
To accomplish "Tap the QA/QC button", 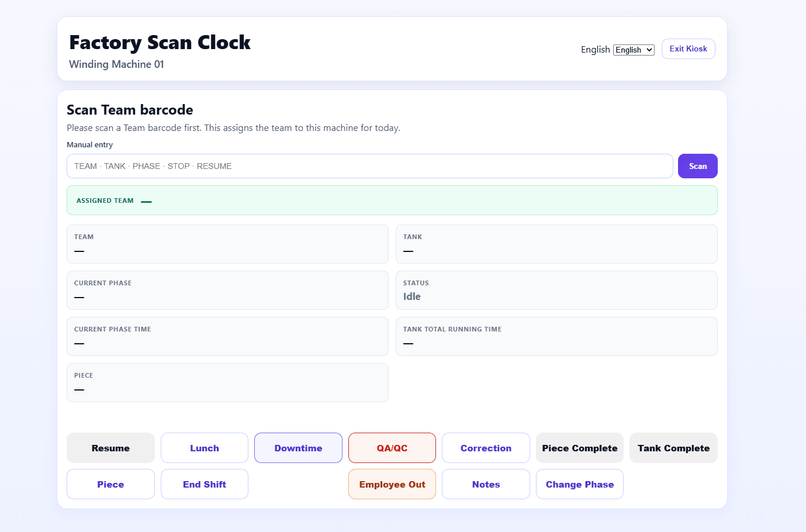I will click(x=392, y=448).
